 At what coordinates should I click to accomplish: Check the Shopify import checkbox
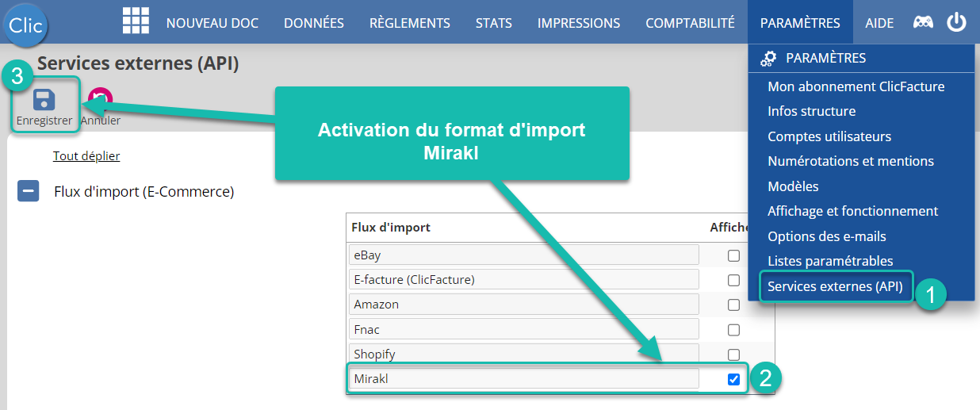coord(733,354)
